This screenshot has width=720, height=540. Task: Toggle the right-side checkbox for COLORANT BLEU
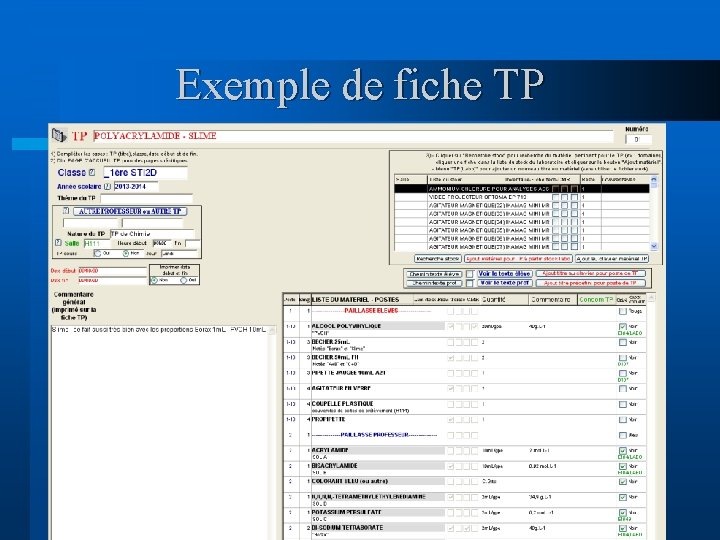623,482
